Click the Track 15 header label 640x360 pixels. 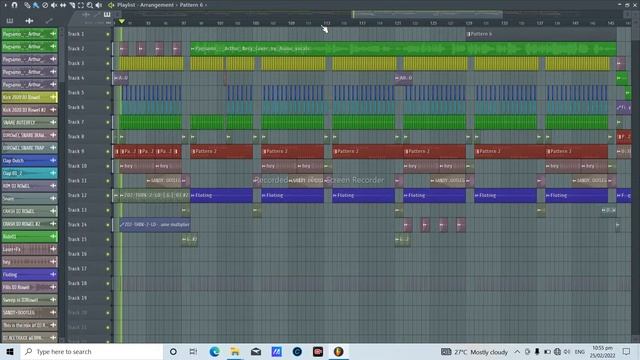[x=77, y=240]
